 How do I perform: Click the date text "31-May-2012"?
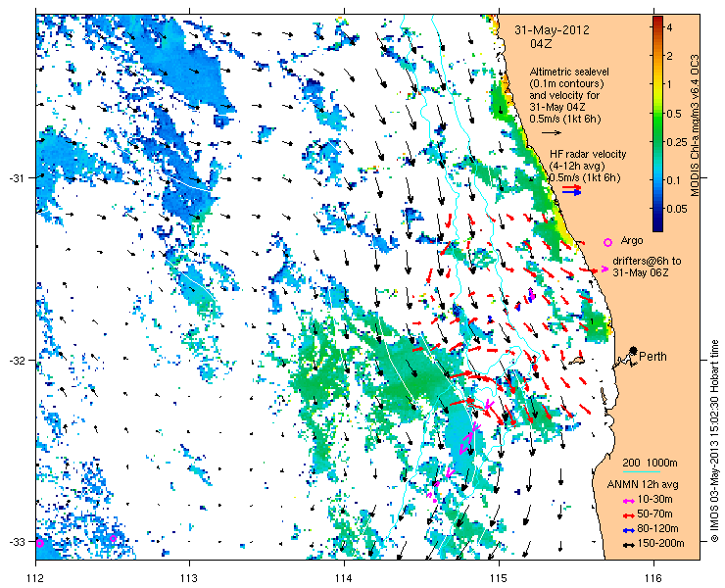(552, 30)
